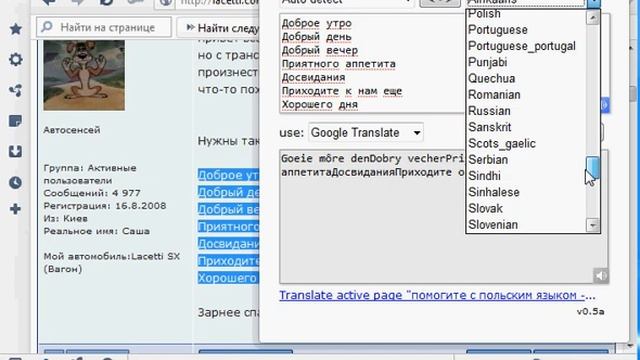Click the Регистрация: 16.8.2008 text

[x=105, y=206]
